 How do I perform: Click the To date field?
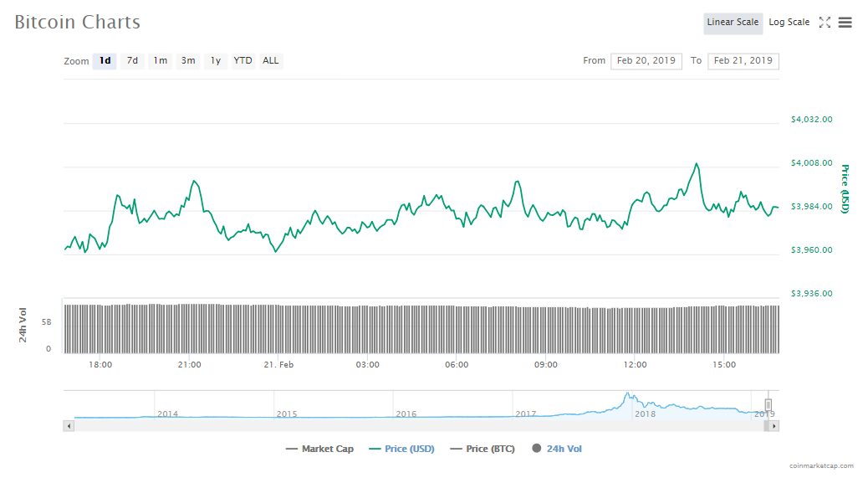point(743,61)
